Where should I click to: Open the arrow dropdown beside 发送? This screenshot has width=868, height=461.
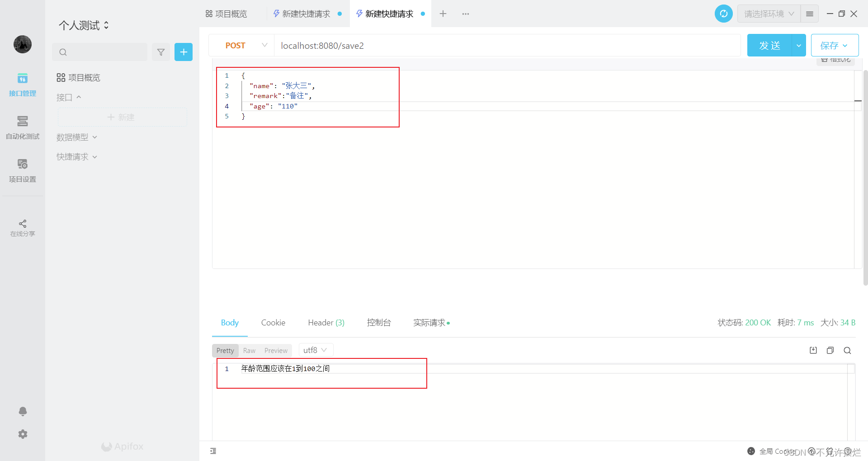click(799, 45)
